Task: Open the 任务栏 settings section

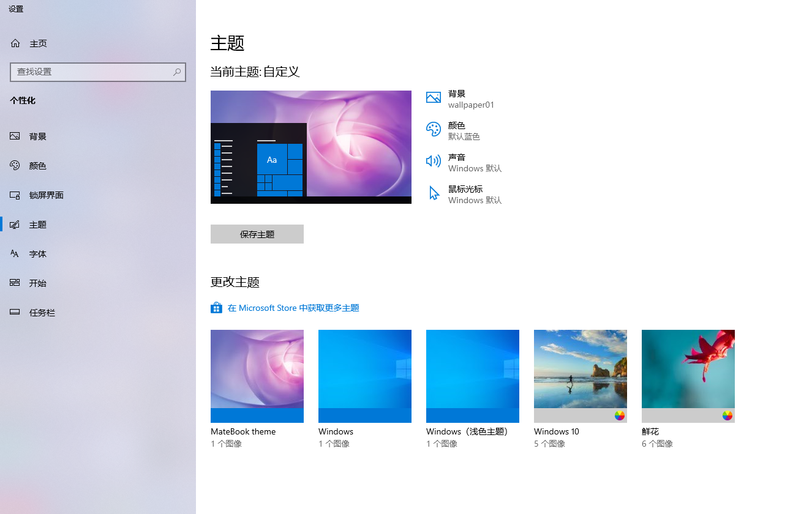Action: [98, 313]
